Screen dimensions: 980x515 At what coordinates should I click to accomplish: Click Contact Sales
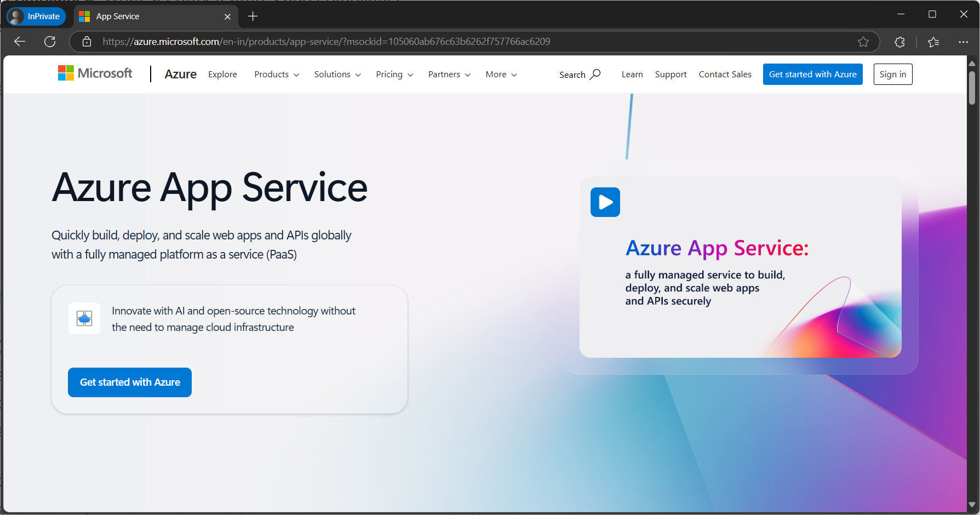(725, 75)
